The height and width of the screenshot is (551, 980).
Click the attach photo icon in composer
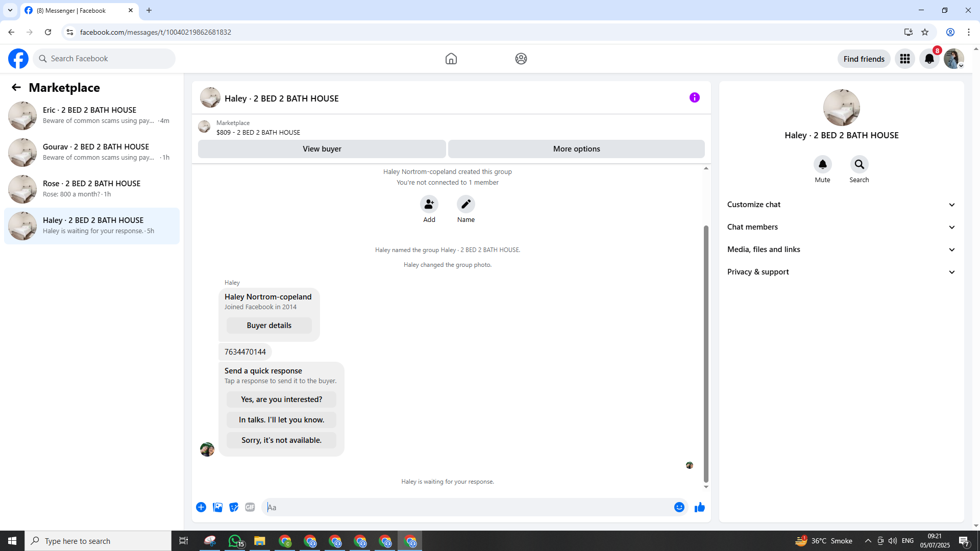tap(217, 507)
